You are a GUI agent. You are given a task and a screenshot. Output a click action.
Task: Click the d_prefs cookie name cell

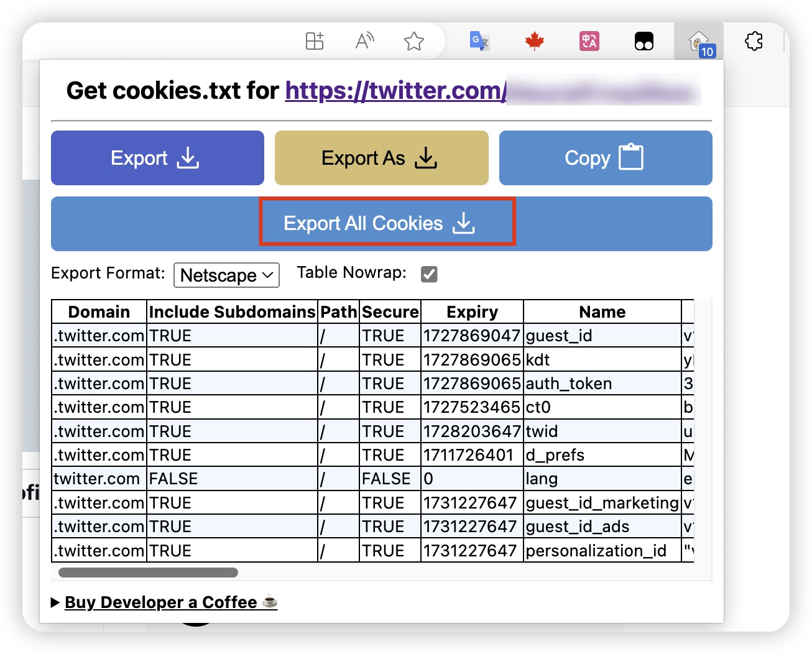(602, 455)
